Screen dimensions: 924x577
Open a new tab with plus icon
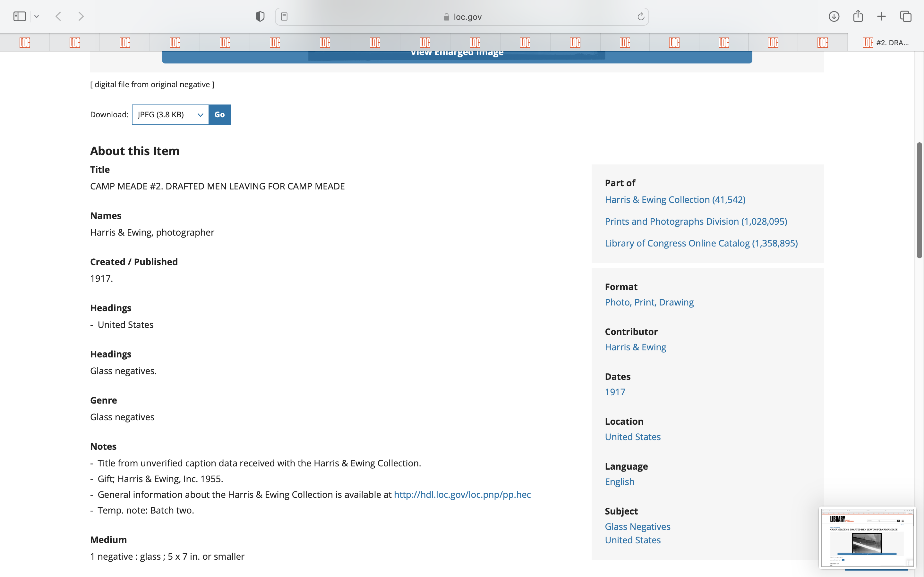[881, 16]
